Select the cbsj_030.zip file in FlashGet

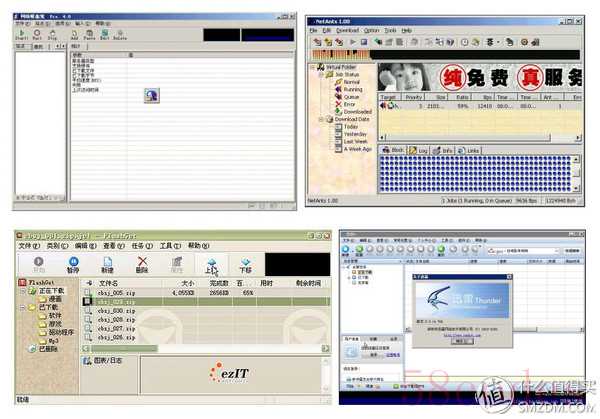click(x=116, y=310)
